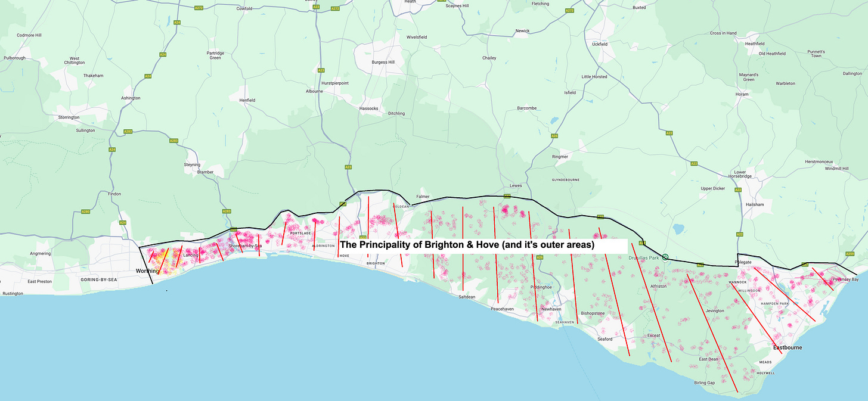Select the Jevington label
This screenshot has width=868, height=401.
[715, 310]
